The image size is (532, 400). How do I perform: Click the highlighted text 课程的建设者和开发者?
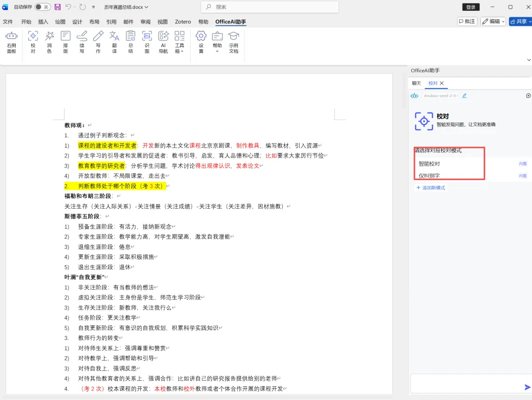107,146
